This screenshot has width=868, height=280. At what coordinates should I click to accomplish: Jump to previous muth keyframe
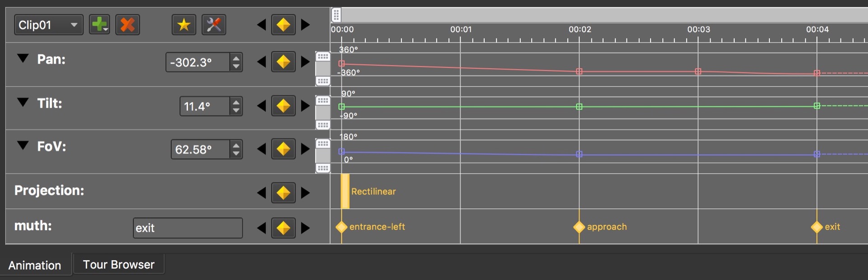(261, 228)
